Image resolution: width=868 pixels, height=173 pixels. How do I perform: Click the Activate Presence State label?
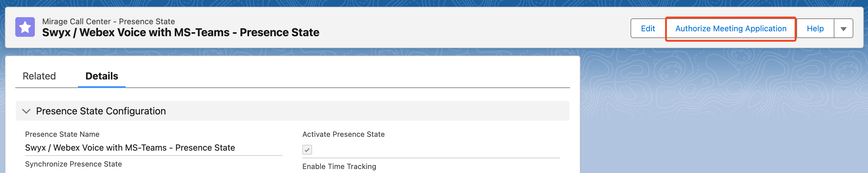click(343, 134)
